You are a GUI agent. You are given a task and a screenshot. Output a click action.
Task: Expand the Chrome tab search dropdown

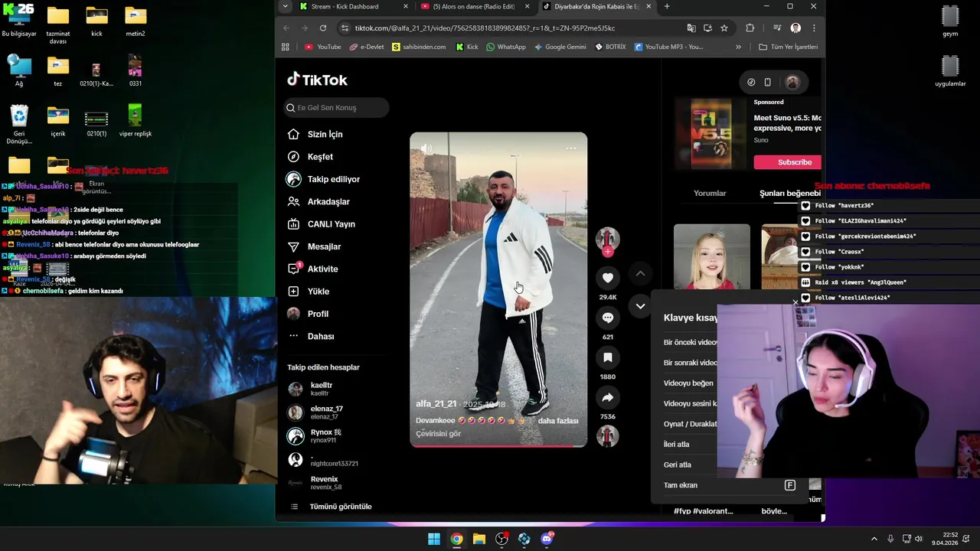click(x=285, y=6)
